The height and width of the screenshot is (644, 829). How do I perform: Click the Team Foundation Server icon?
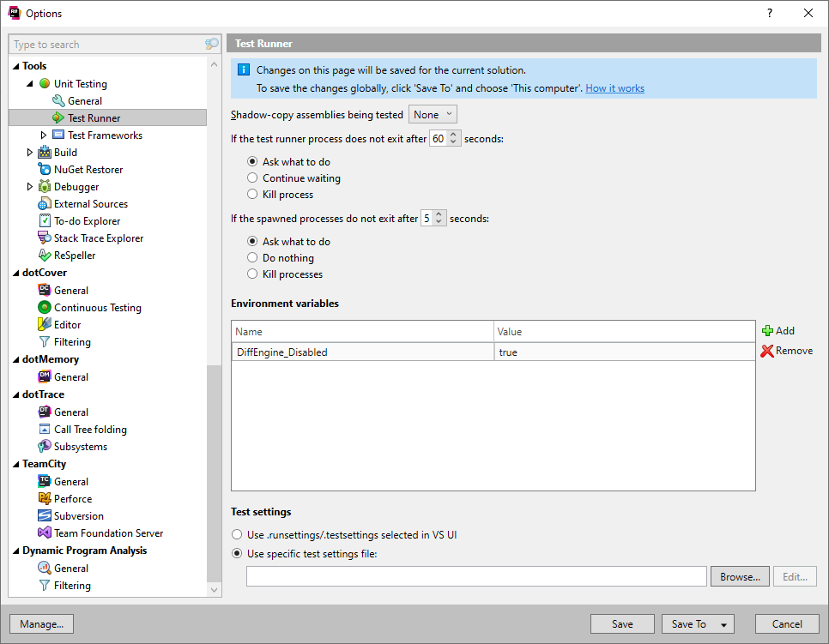click(45, 533)
